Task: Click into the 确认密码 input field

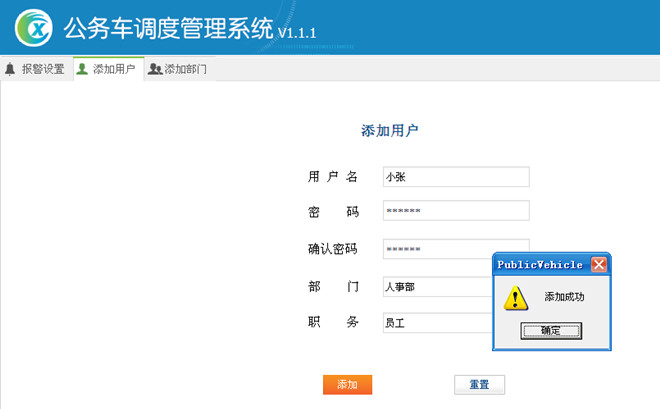Action: pos(437,249)
